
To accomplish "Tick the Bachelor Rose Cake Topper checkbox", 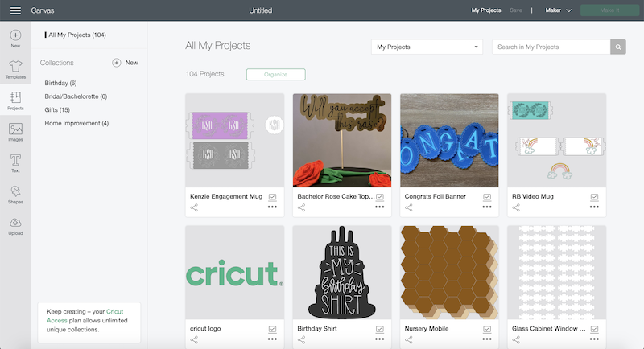I will 380,197.
